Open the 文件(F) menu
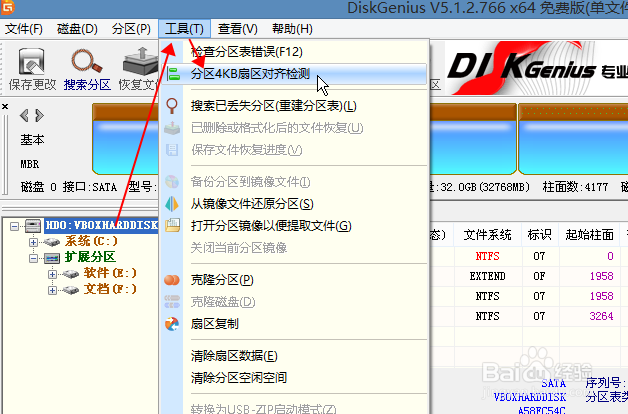628x414 pixels. (24, 29)
